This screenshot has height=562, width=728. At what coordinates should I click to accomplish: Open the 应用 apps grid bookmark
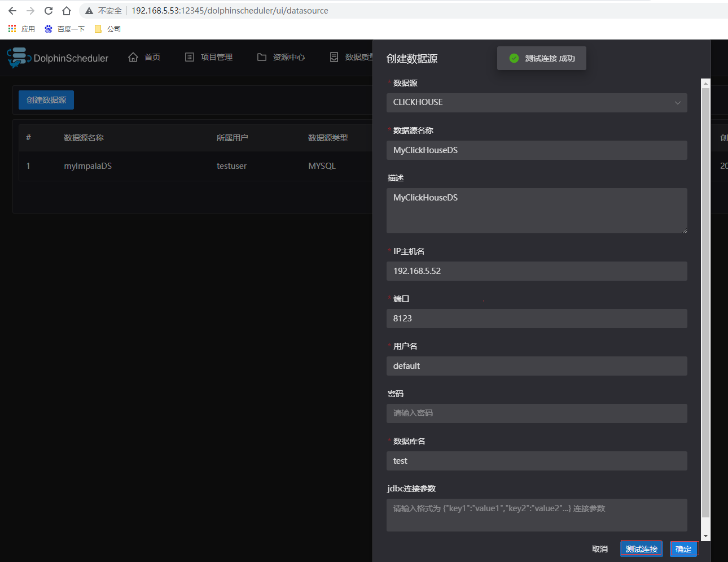[21, 29]
